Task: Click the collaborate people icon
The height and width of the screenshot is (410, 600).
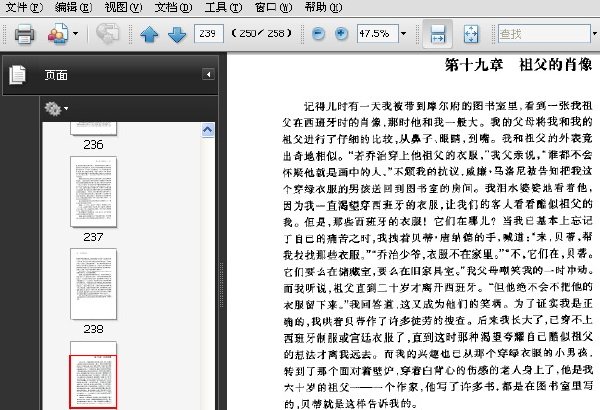Action: (x=58, y=34)
